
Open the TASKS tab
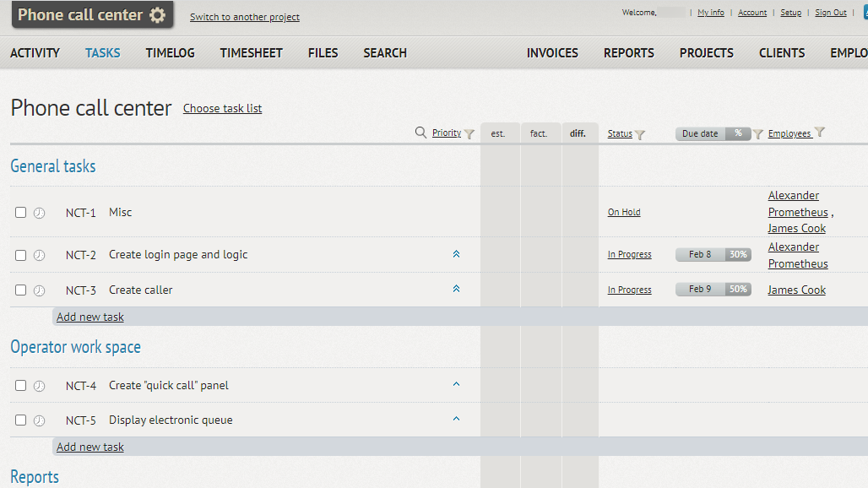(102, 53)
